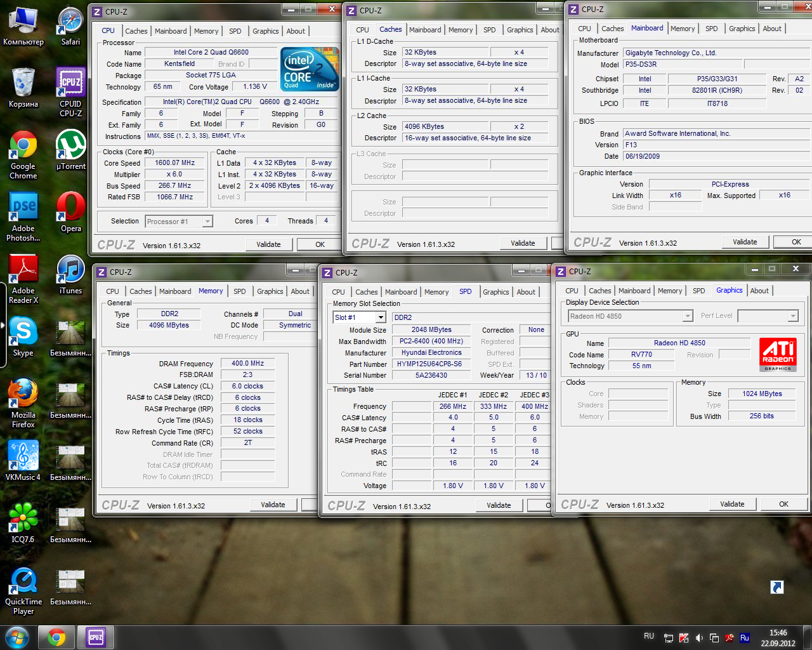The image size is (812, 650).
Task: Click the Windows Start orb
Action: (x=16, y=637)
